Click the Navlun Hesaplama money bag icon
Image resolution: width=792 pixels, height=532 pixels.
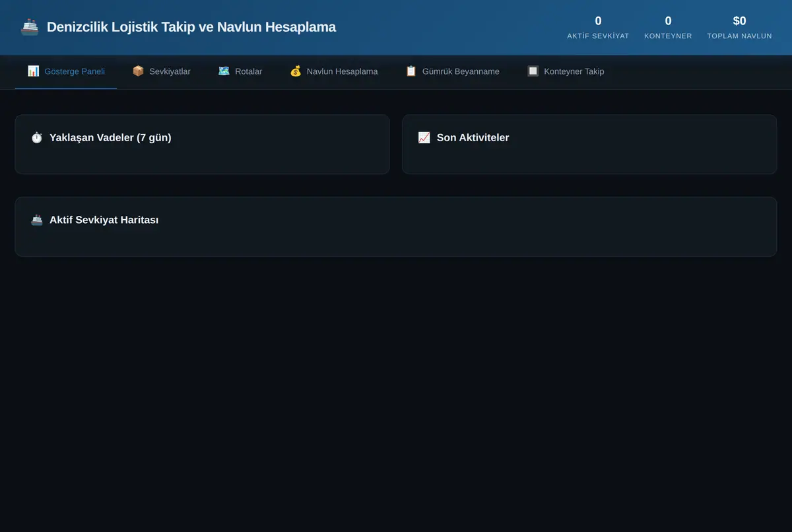click(x=296, y=71)
